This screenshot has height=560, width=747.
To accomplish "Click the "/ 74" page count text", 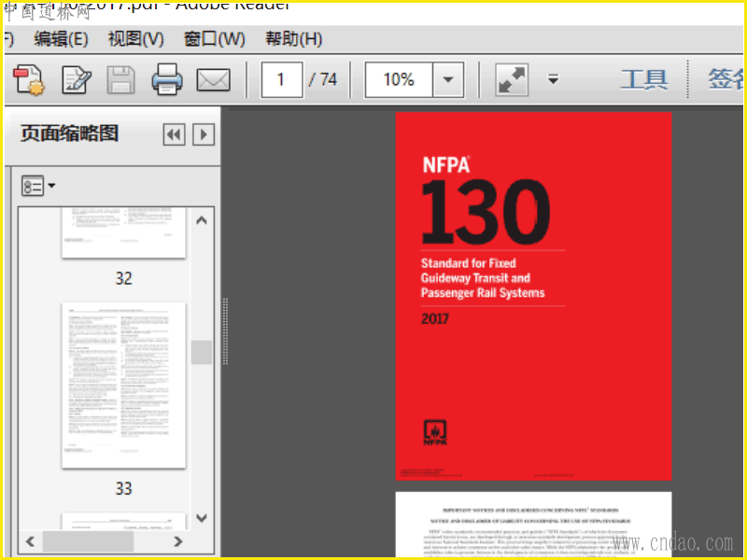I will [323, 79].
